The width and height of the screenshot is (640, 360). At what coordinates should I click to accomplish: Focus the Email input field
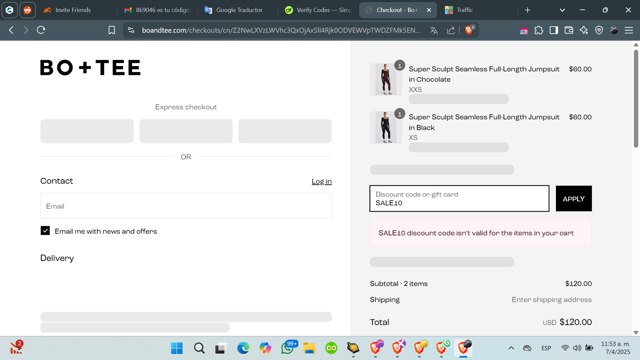pyautogui.click(x=186, y=206)
